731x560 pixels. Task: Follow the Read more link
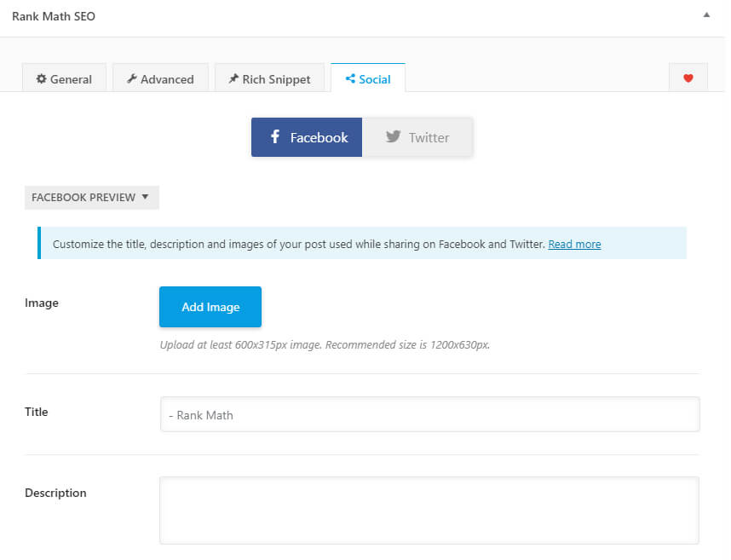click(x=574, y=244)
